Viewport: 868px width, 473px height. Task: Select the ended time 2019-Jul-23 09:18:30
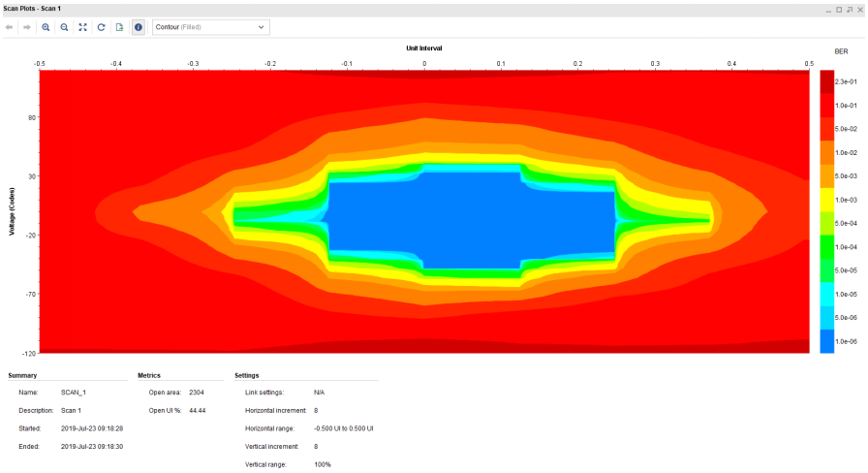92,447
